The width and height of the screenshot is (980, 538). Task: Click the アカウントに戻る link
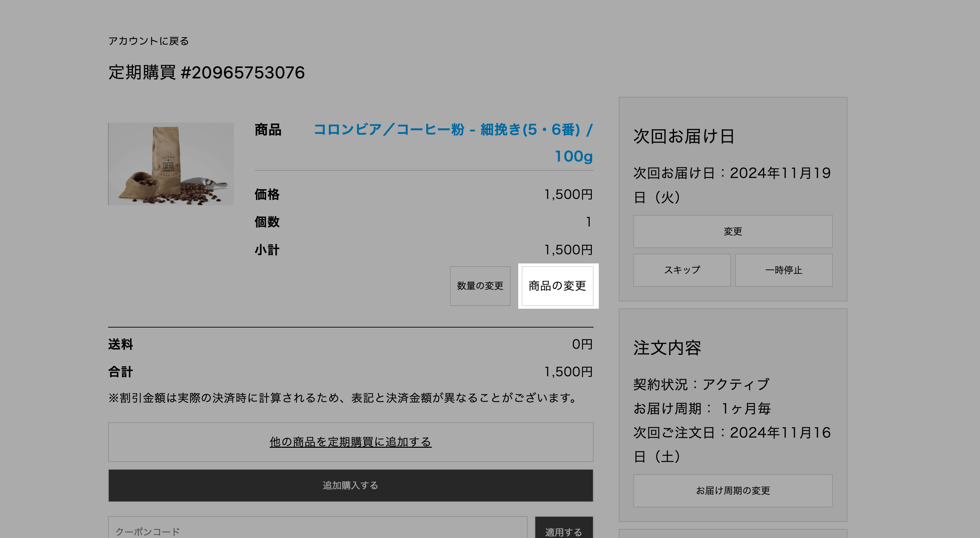point(148,41)
